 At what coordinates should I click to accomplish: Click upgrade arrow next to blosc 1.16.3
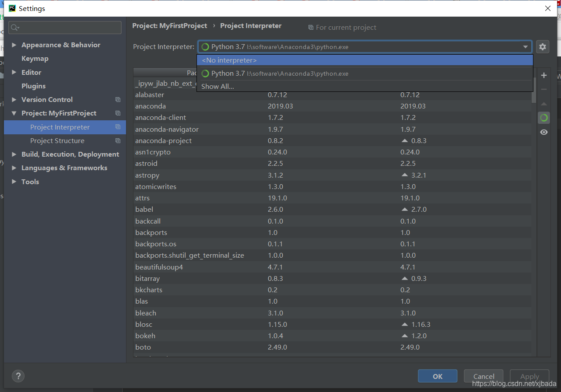pos(405,324)
